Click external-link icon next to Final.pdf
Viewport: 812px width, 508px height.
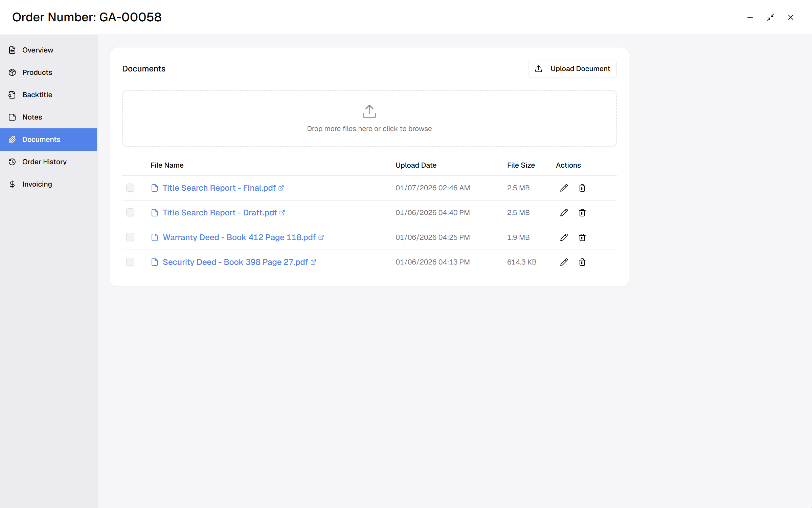[x=281, y=188]
